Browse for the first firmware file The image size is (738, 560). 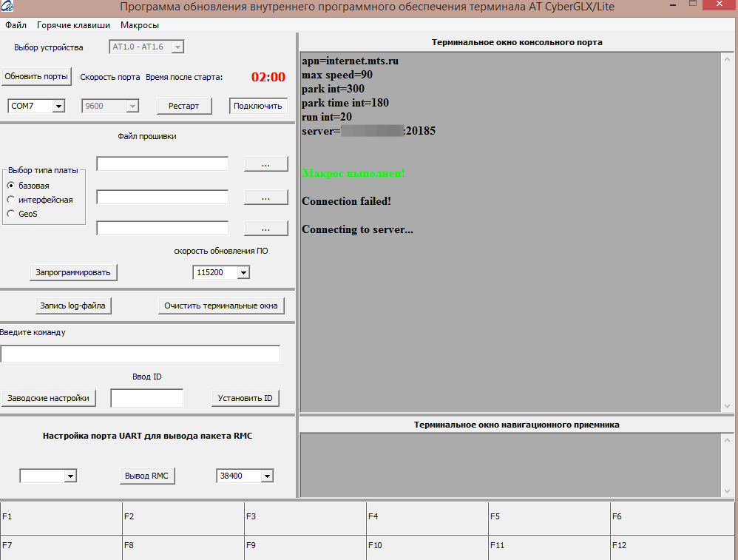[265, 164]
